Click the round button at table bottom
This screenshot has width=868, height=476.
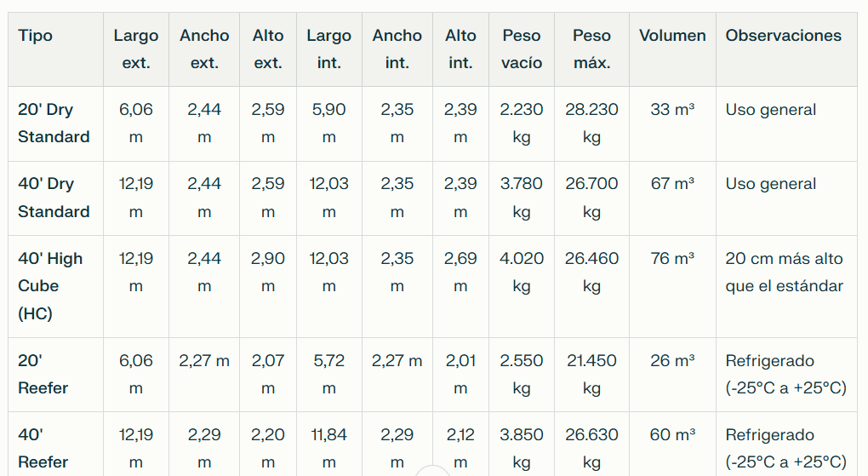tap(433, 471)
